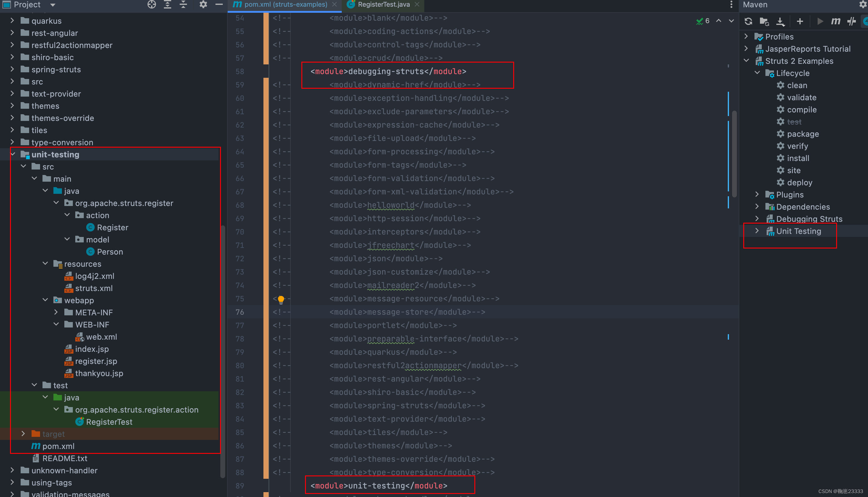Show editor tab list menu
868x497 pixels.
point(731,5)
